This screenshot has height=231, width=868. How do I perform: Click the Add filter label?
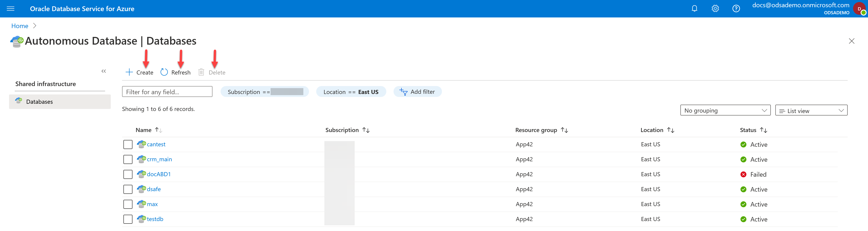pyautogui.click(x=422, y=91)
